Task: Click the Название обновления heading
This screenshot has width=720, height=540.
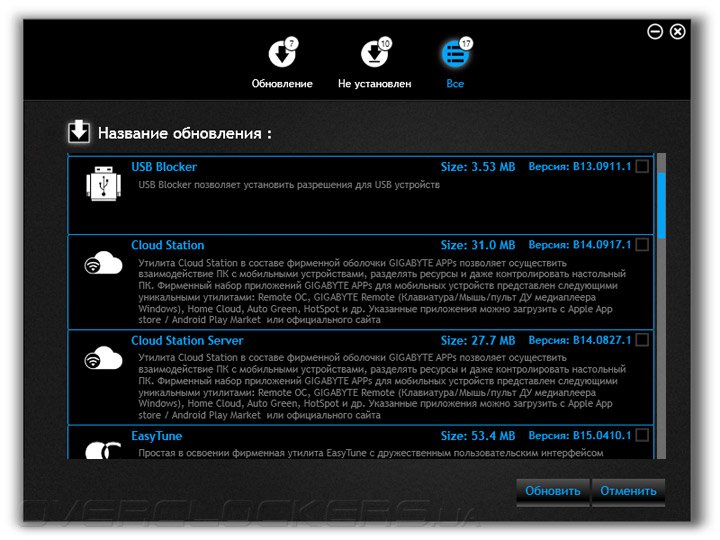Action: [185, 133]
